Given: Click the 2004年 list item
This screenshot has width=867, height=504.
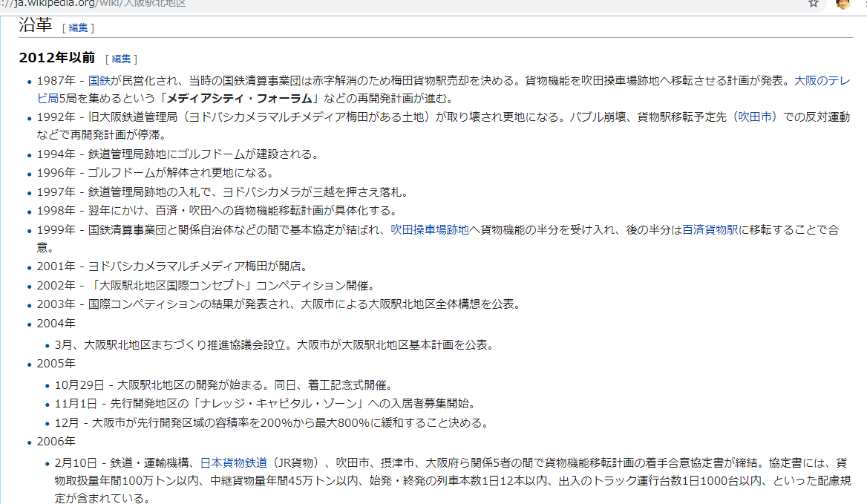Looking at the screenshot, I should click(56, 324).
